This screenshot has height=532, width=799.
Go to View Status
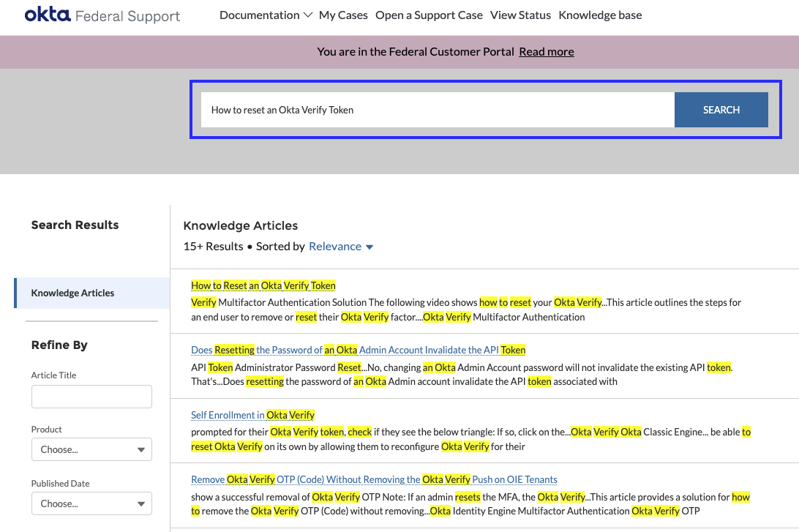point(520,14)
